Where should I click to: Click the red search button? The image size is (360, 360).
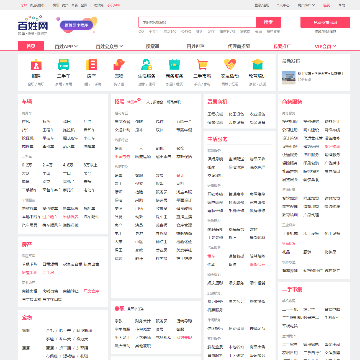268,22
